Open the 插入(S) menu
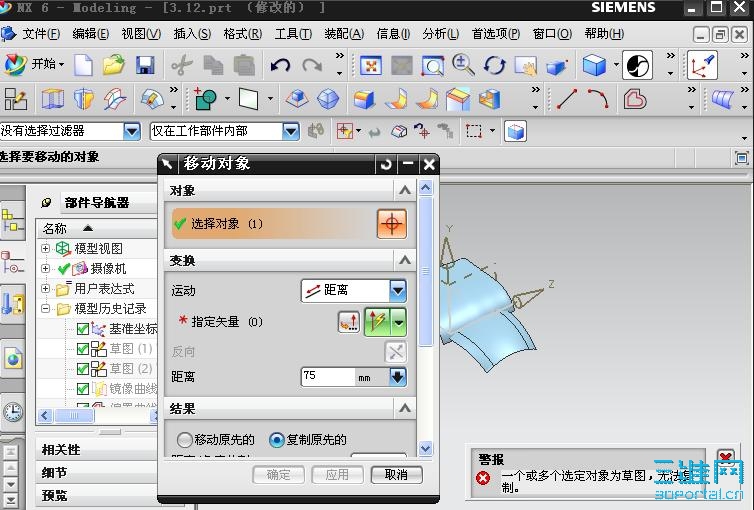Viewport: 754px width, 510px height. point(192,34)
